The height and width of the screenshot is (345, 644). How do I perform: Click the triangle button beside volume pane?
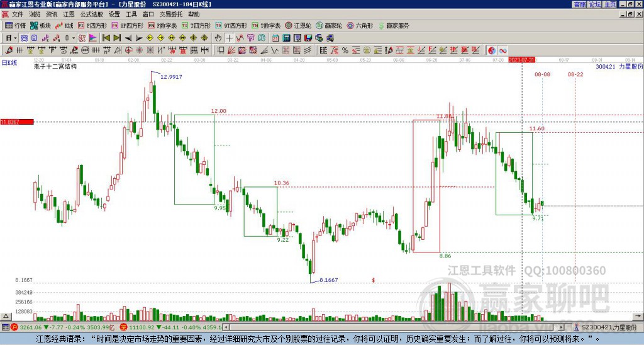click(x=5, y=316)
